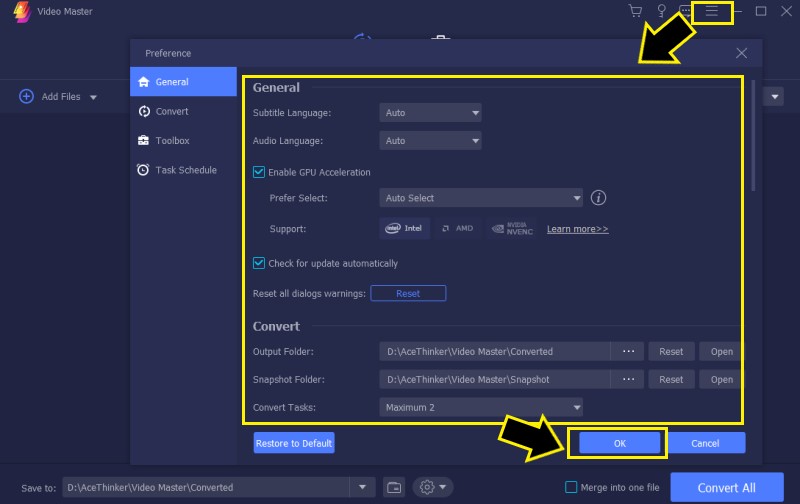
Task: Click the Intel support badge
Action: click(x=404, y=229)
